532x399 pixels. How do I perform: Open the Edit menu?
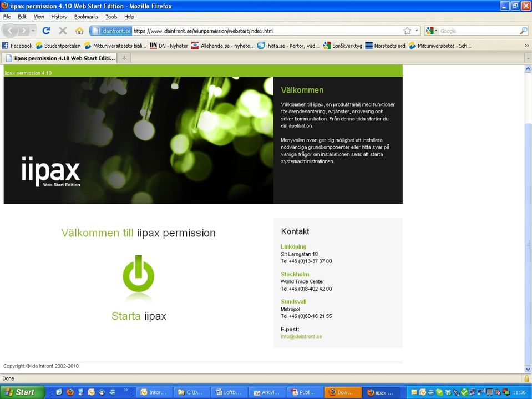point(22,17)
